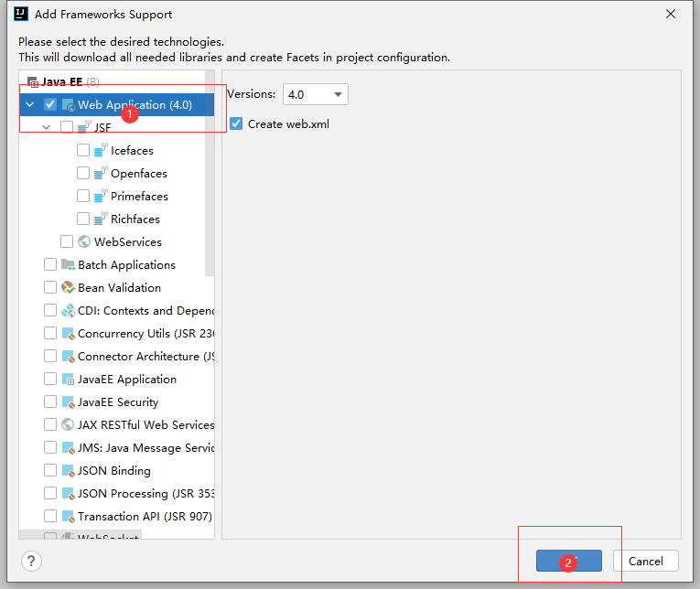Click the JavaEE Application icon
700x589 pixels.
click(68, 380)
